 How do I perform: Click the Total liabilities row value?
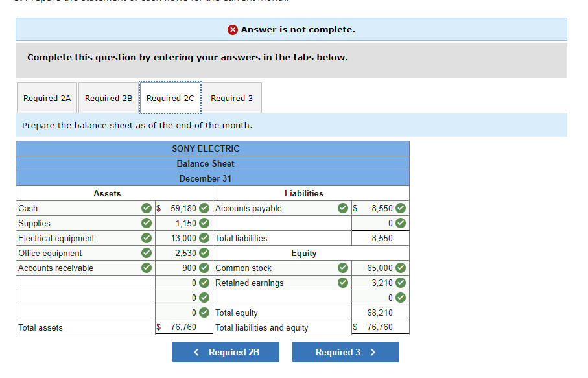tap(382, 238)
